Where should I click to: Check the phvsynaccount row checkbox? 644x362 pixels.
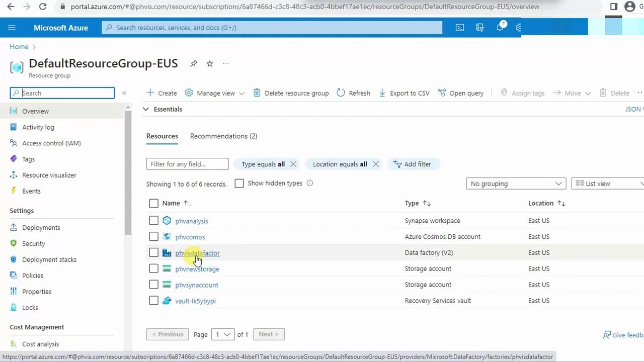tap(154, 285)
